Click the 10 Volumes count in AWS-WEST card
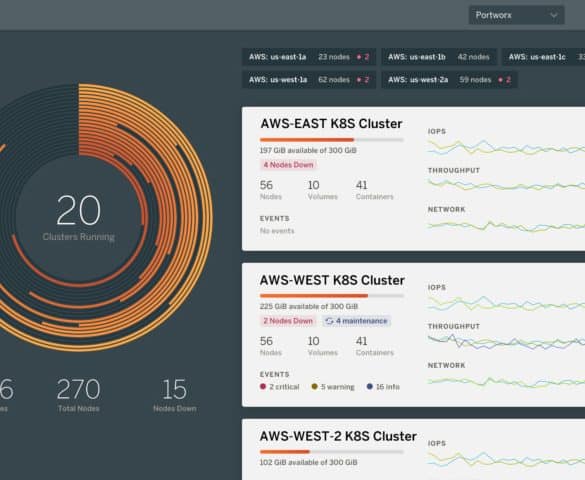Viewport: 585px width, 480px height. (x=322, y=346)
